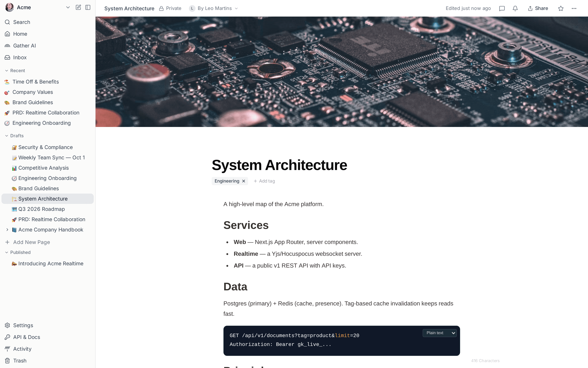Open Weekly Team Sync — Oct 1
The width and height of the screenshot is (588, 368).
pyautogui.click(x=48, y=158)
